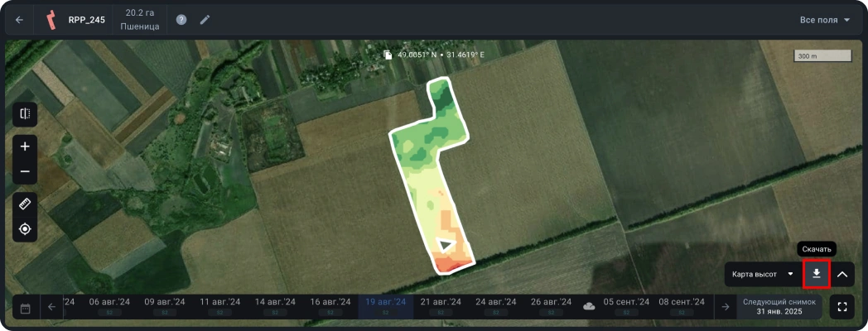Collapse the layer panel with up chevron
The image size is (868, 331).
click(x=842, y=274)
